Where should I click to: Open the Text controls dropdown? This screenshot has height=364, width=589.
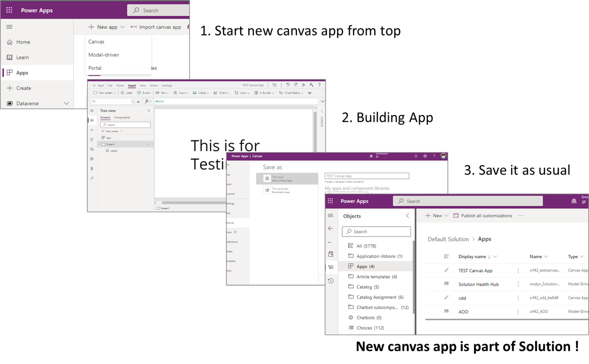click(162, 93)
